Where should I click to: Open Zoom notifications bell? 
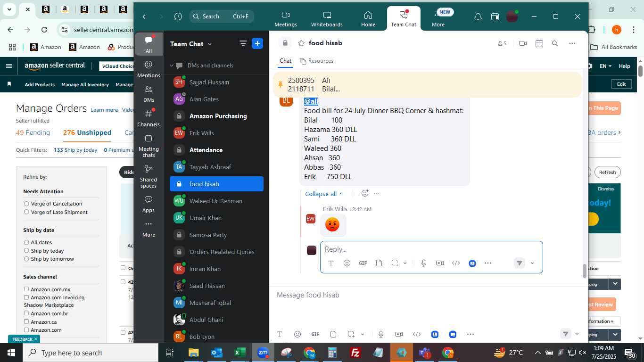tap(478, 16)
